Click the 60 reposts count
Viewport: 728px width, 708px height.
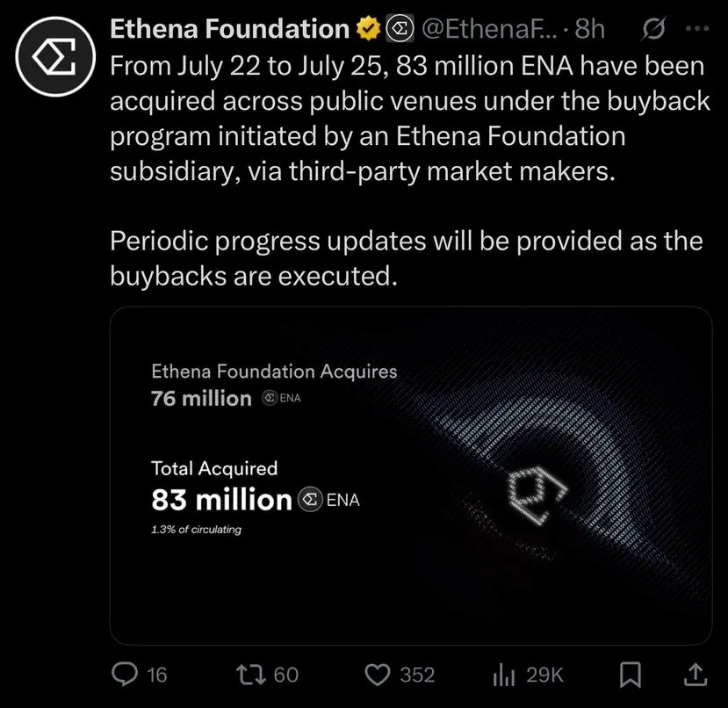(286, 675)
